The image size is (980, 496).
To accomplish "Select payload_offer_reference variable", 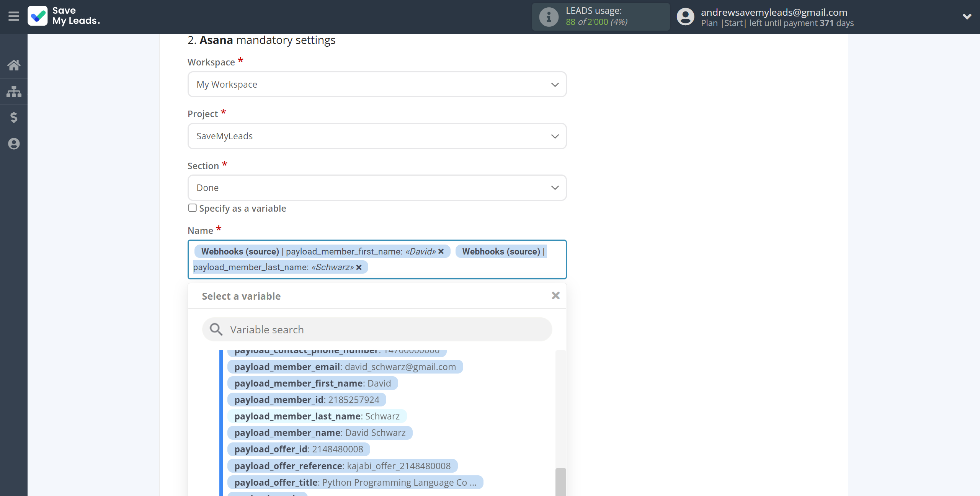I will click(x=342, y=466).
